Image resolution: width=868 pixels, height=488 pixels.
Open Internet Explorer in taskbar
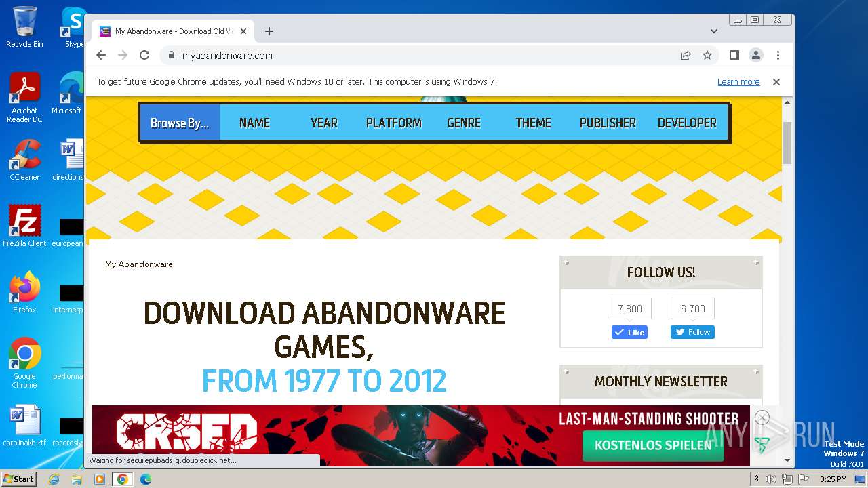[54, 479]
